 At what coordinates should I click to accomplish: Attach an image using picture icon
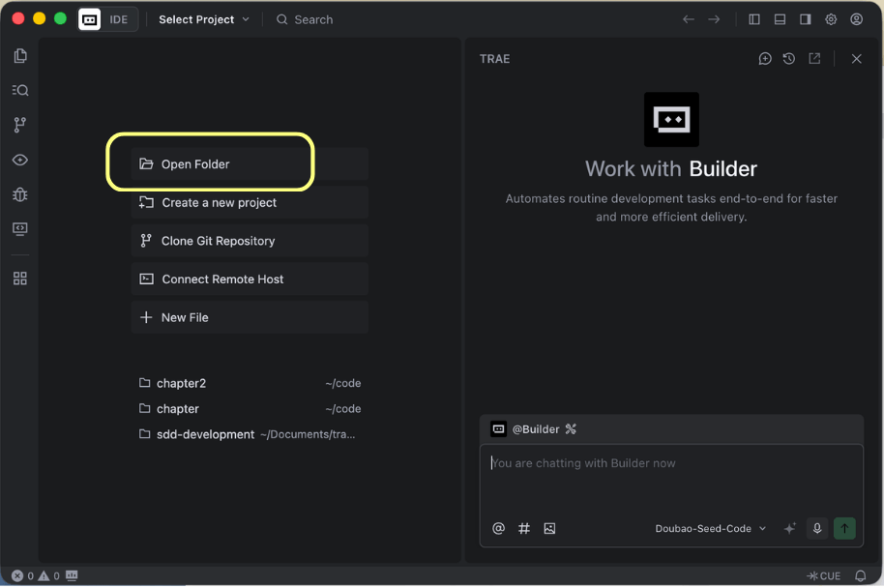tap(549, 528)
